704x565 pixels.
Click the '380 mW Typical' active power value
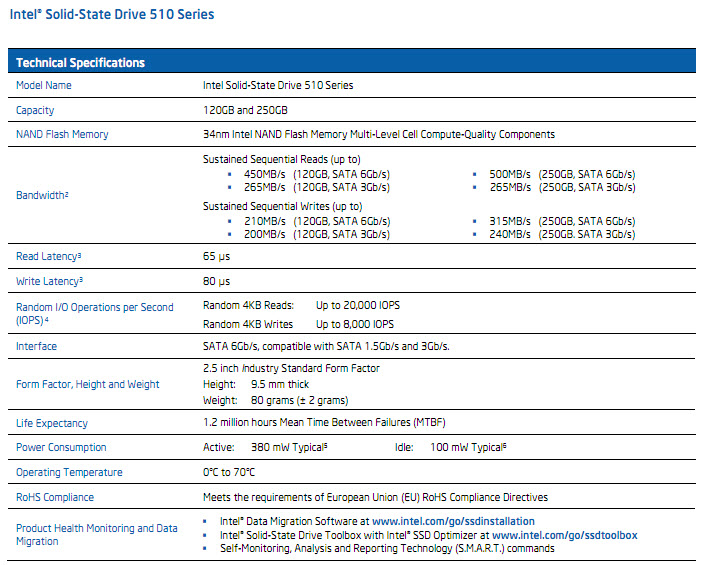[x=289, y=447]
